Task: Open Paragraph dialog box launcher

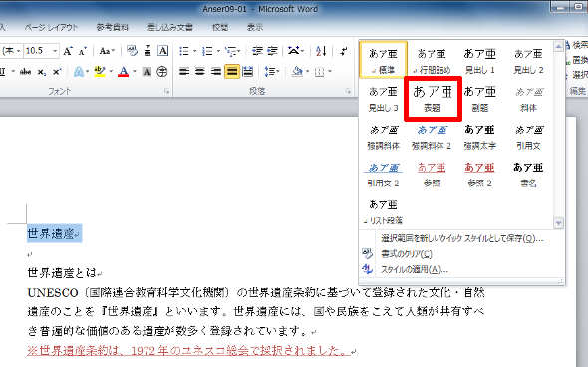Action: (348, 91)
